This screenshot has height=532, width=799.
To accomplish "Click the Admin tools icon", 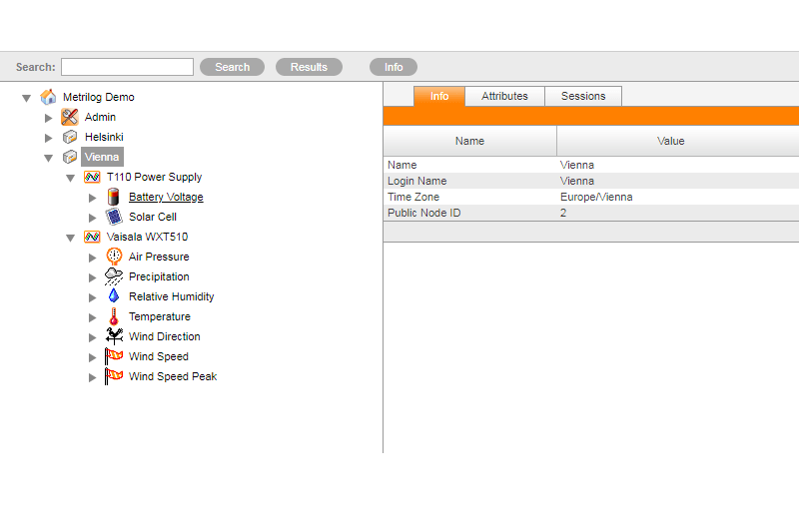I will pyautogui.click(x=69, y=117).
